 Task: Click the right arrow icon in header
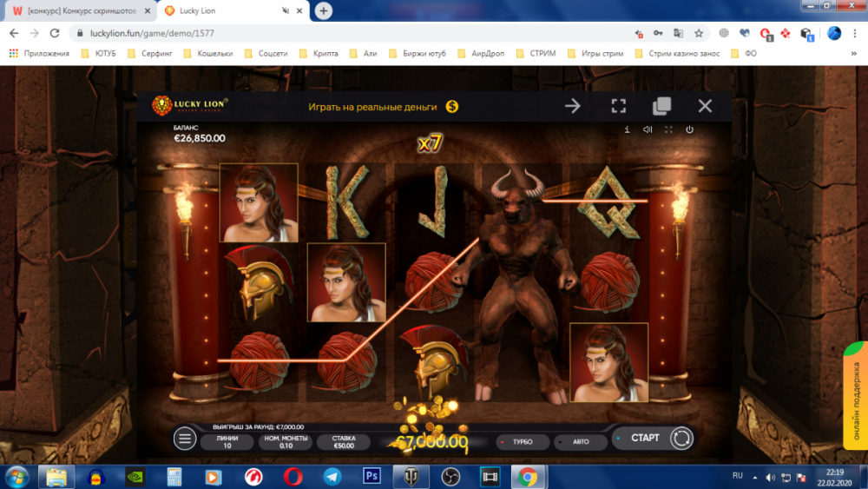tap(573, 106)
